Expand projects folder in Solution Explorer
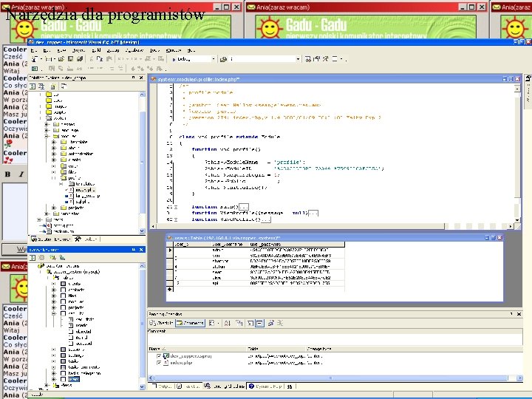Screen dimensions: 532x399 click(x=54, y=208)
